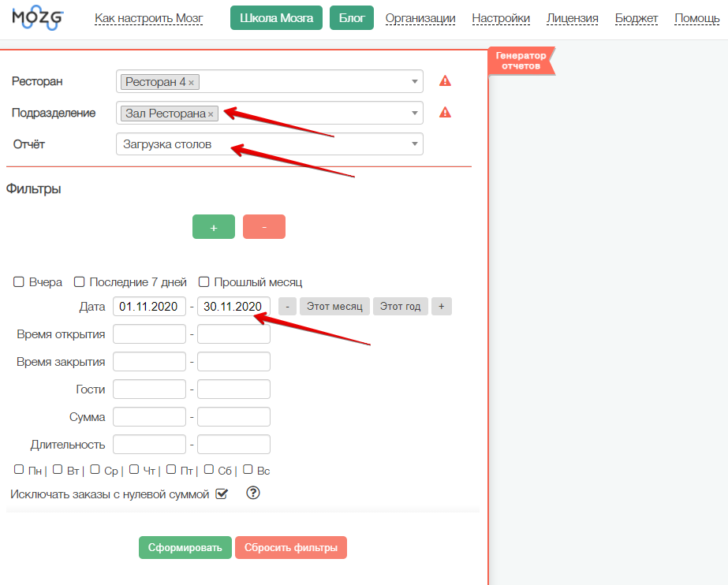The image size is (728, 585).
Task: Click Гости maximum field
Action: pyautogui.click(x=233, y=389)
